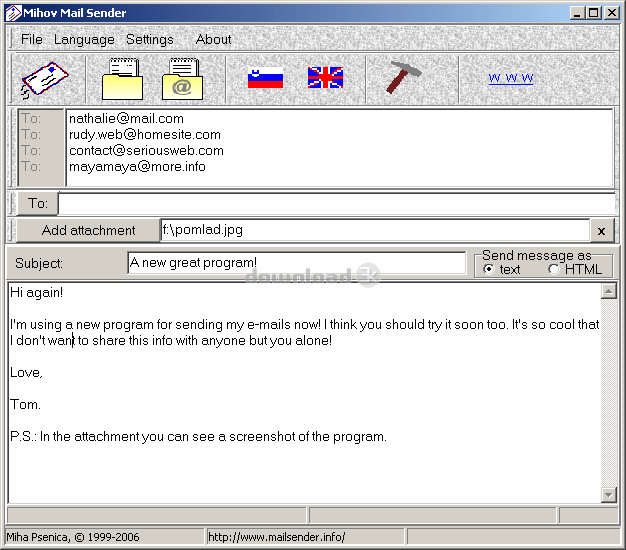626x550 pixels.
Task: Select the HTML message format radio button
Action: coord(553,269)
